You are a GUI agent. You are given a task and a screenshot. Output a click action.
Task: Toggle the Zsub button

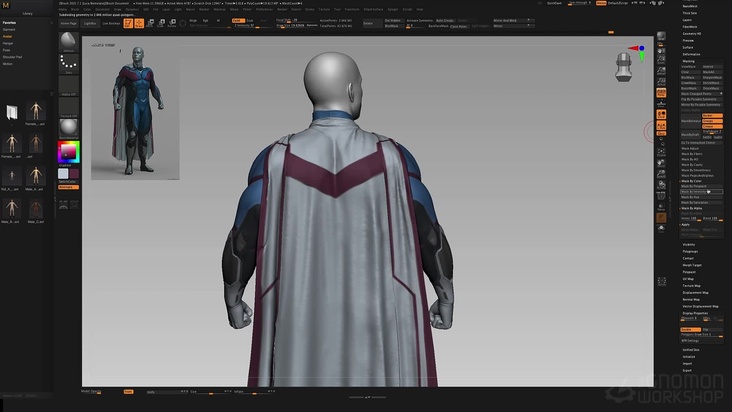click(x=250, y=21)
